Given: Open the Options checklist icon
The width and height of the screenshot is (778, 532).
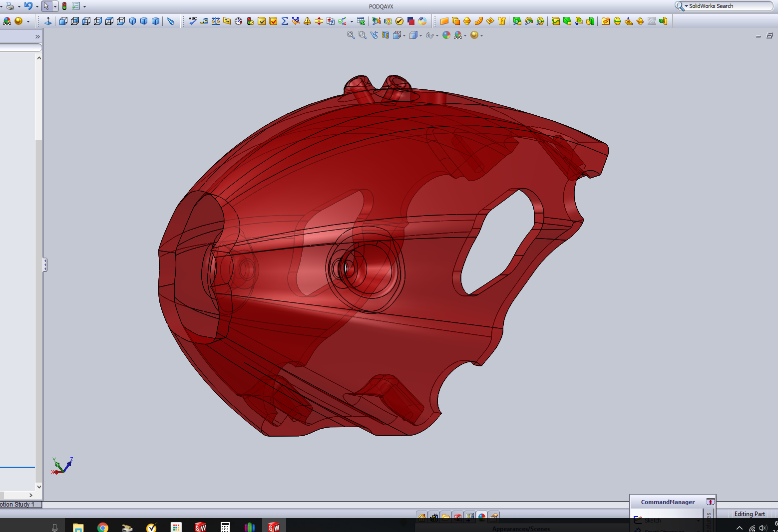Looking at the screenshot, I should click(x=76, y=6).
